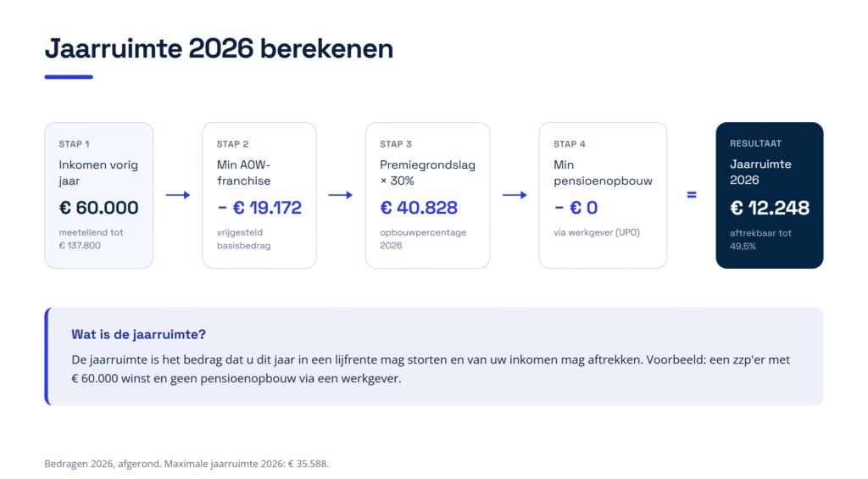The width and height of the screenshot is (868, 479).
Task: Click the arrow between Stap 3 and Stap 4
Action: (515, 195)
